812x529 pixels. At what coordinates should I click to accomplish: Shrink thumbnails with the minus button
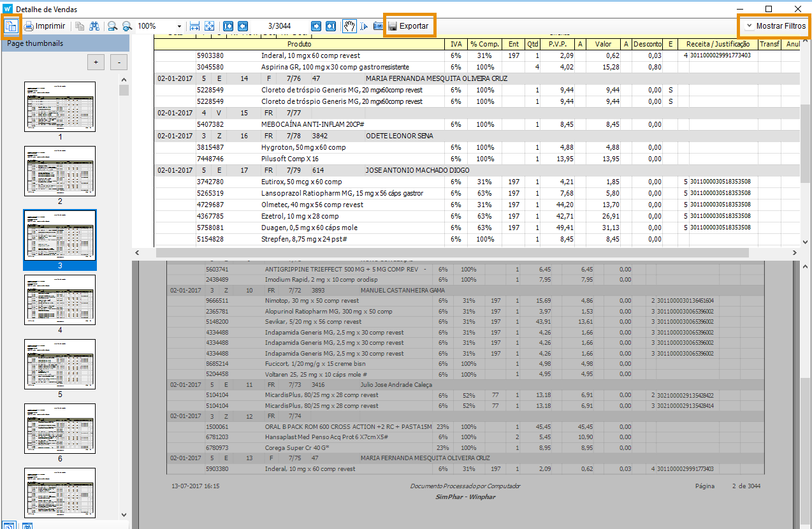(119, 62)
